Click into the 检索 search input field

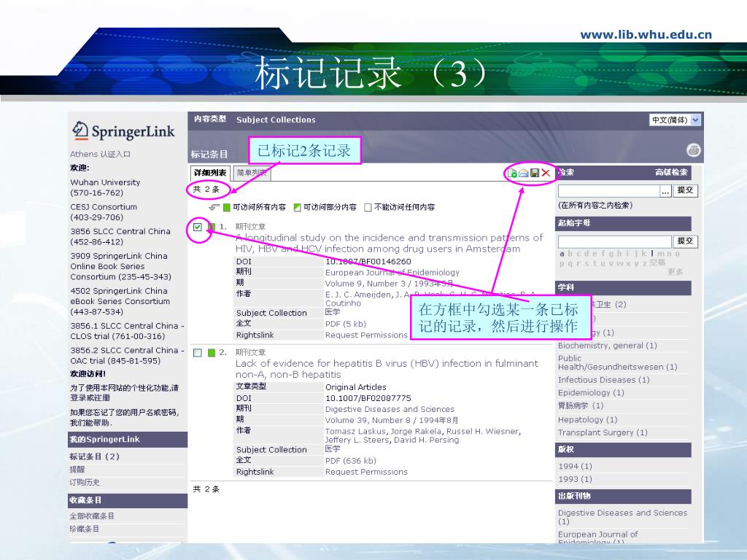[x=609, y=191]
